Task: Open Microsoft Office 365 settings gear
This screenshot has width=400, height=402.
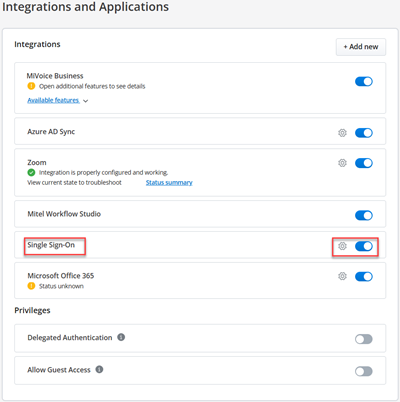Action: point(342,276)
